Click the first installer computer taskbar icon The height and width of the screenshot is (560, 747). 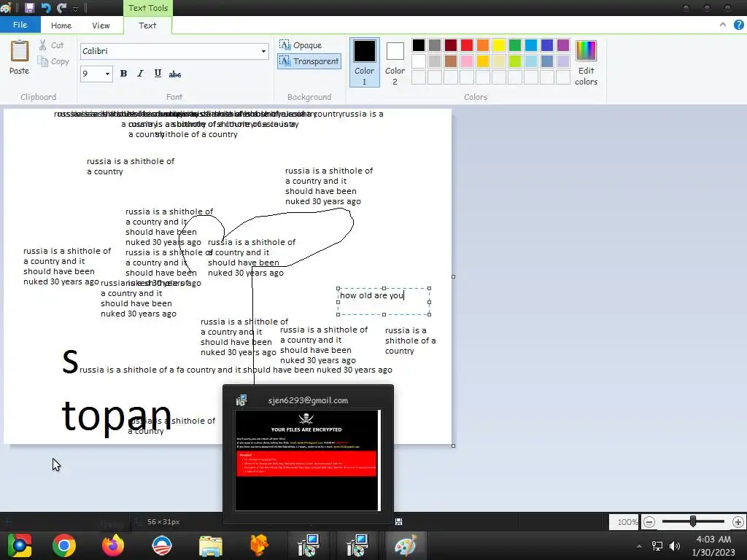309,545
